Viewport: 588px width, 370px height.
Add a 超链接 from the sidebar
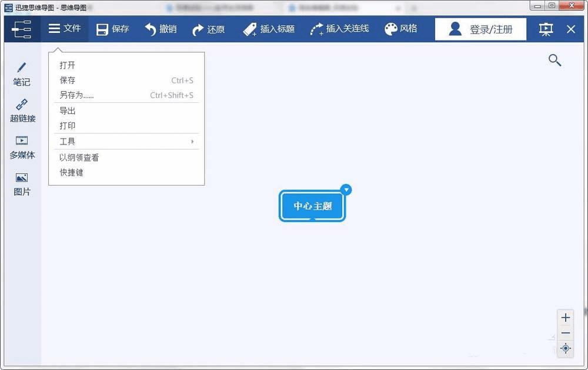pos(22,111)
